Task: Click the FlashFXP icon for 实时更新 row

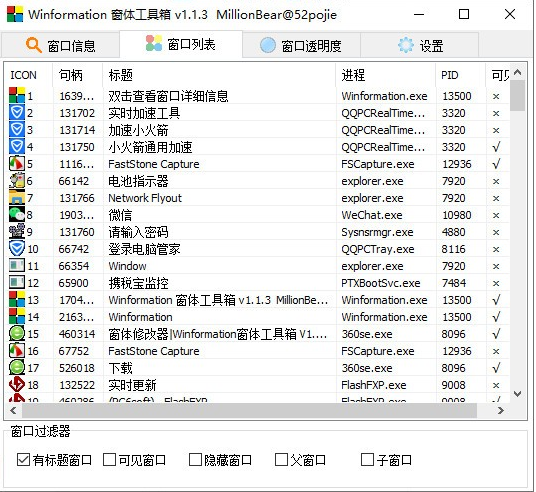Action: (x=17, y=385)
